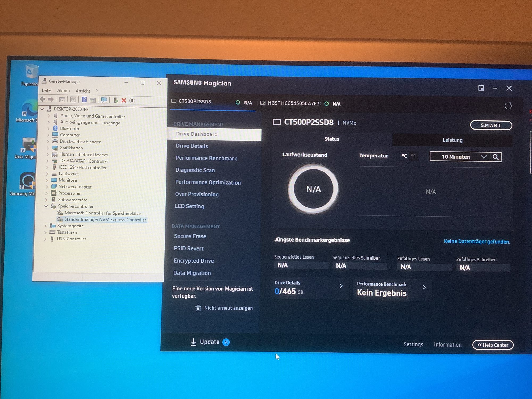This screenshot has height=399, width=532.
Task: Click the trash icon beside Nicht erneut anzeigen
Action: pos(198,308)
